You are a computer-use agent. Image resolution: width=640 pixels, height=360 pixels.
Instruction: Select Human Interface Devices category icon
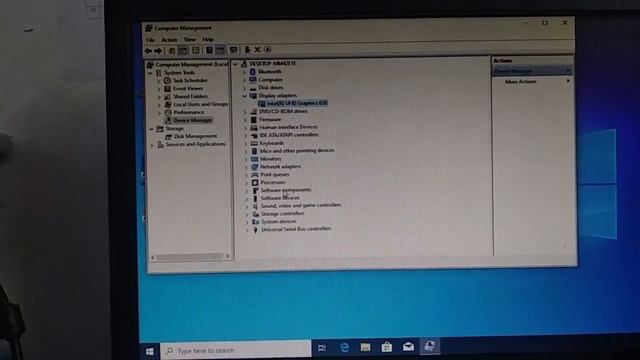tap(253, 127)
